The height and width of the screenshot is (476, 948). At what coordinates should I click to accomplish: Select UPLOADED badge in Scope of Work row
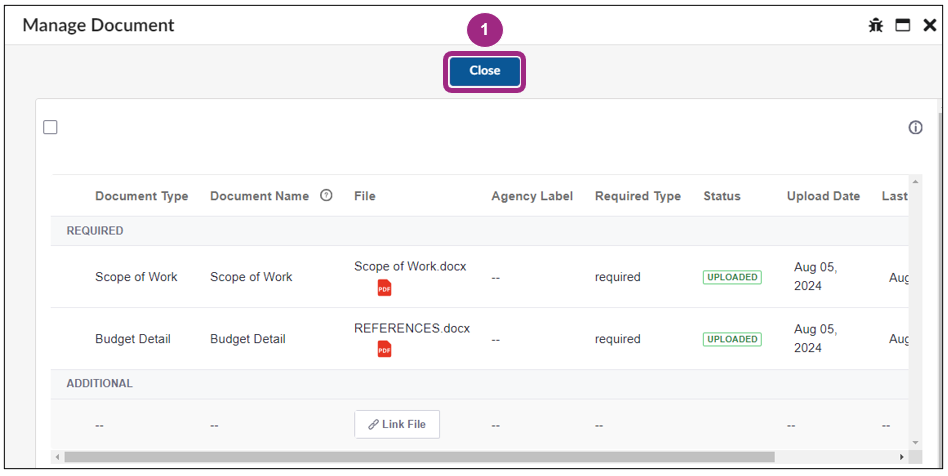(x=731, y=277)
